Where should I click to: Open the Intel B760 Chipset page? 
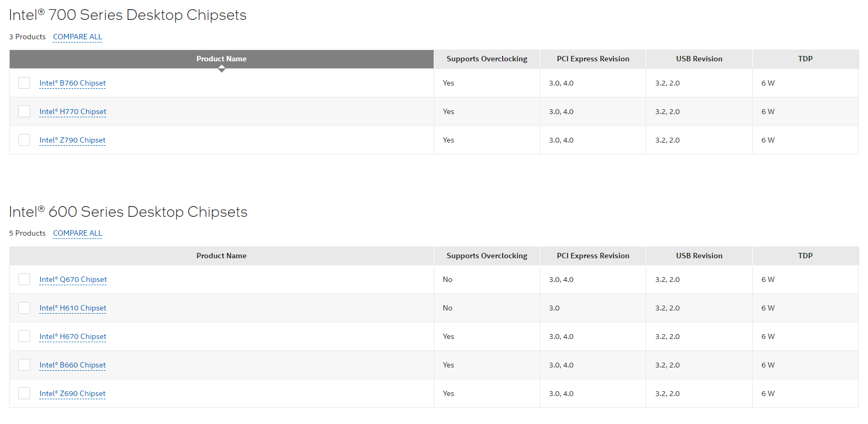tap(73, 83)
